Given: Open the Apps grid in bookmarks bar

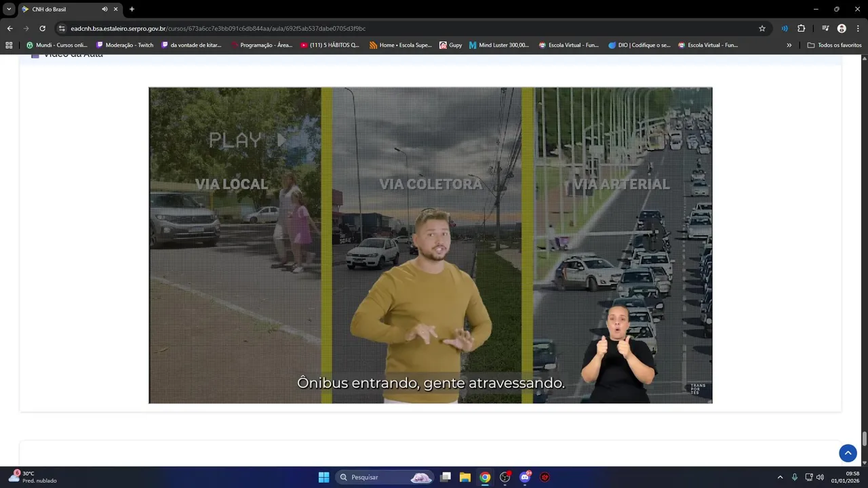Looking at the screenshot, I should (x=9, y=45).
